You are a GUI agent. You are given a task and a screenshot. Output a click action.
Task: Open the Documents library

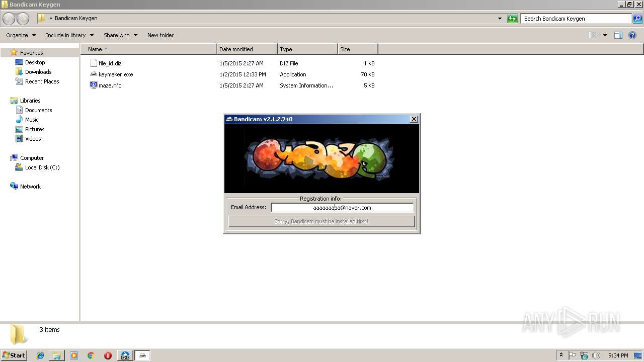click(x=38, y=110)
